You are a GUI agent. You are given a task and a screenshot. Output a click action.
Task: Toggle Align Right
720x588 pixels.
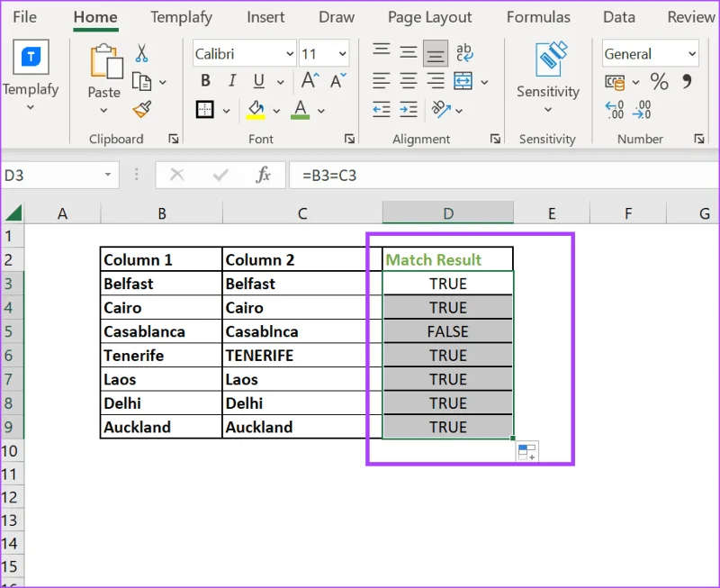coord(436,81)
